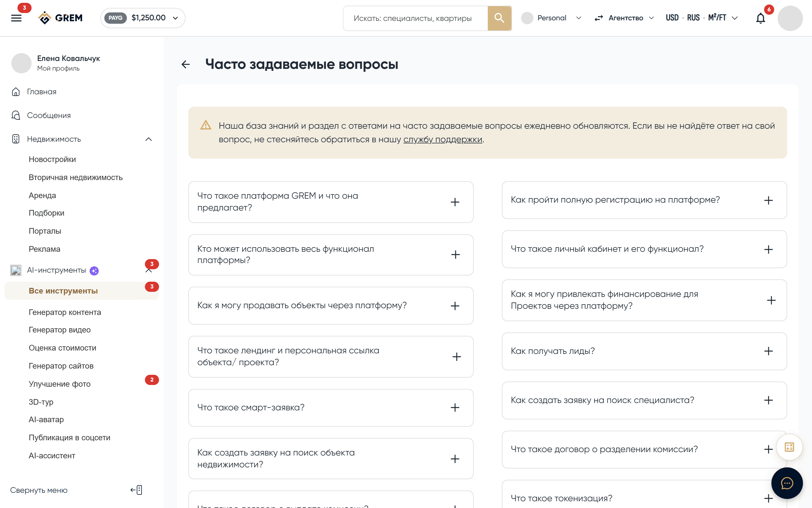Follow the службу поддержки link
This screenshot has height=508, width=812.
pyautogui.click(x=443, y=139)
